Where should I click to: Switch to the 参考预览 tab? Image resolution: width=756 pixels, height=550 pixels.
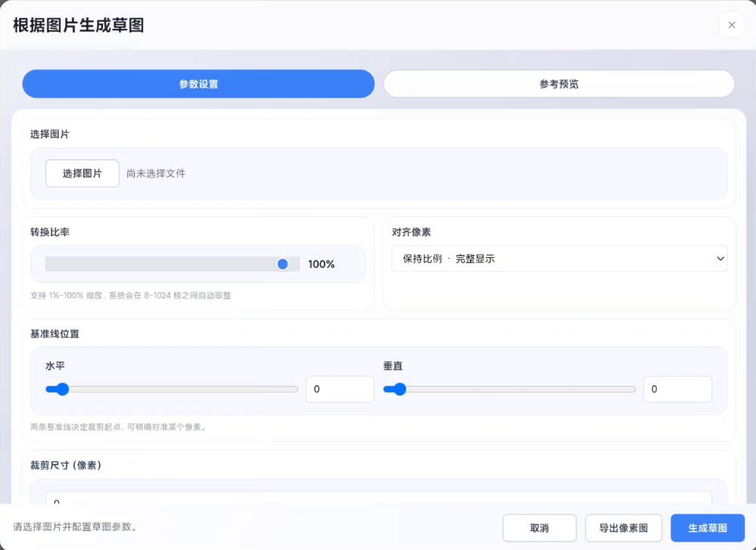558,83
